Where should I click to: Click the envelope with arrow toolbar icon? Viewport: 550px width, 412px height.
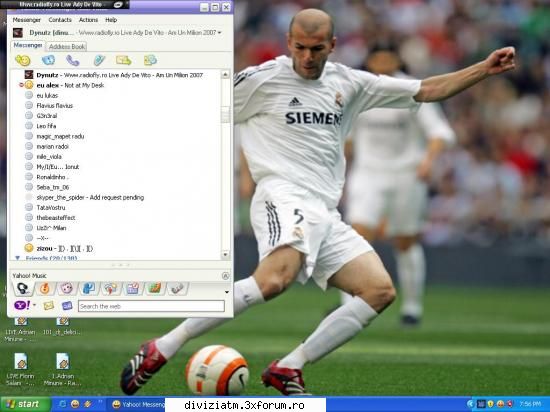click(123, 60)
